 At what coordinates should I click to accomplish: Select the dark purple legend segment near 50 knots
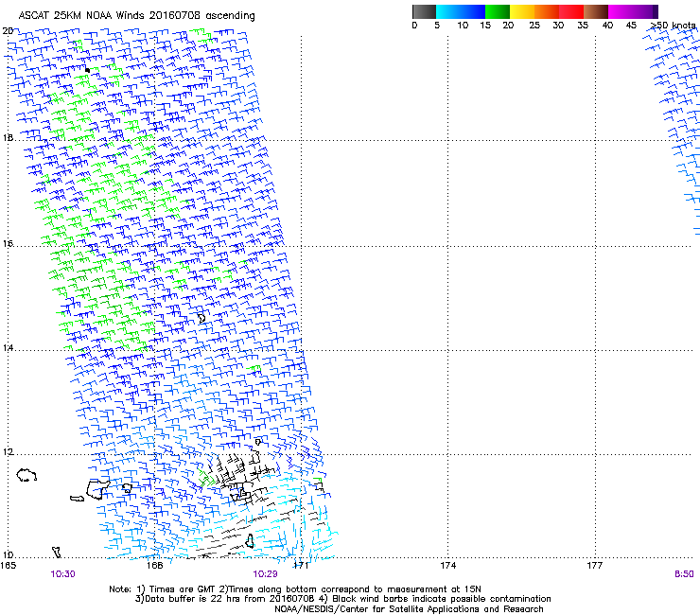(655, 11)
